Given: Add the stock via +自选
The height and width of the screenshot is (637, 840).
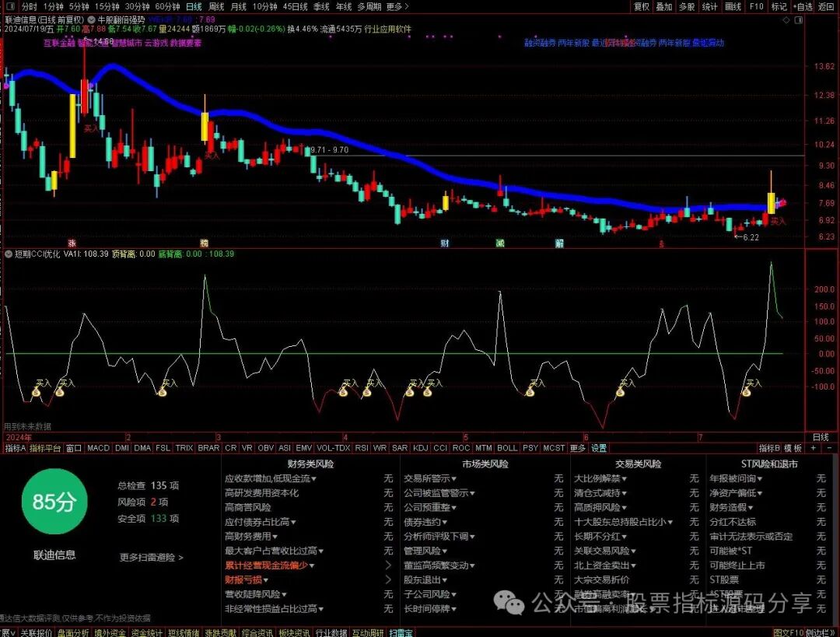Looking at the screenshot, I should [803, 6].
